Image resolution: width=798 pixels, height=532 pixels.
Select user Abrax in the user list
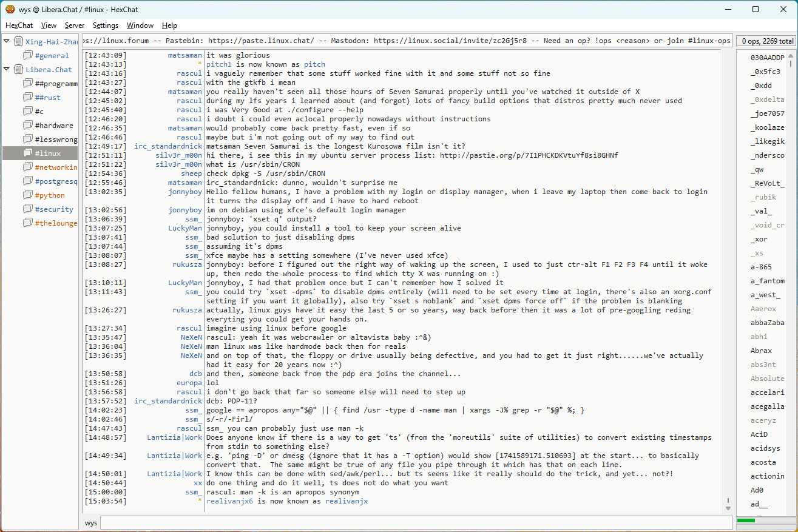coord(761,351)
